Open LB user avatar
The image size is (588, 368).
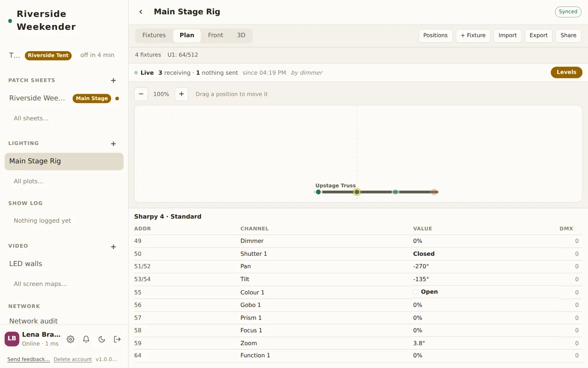[x=12, y=339]
